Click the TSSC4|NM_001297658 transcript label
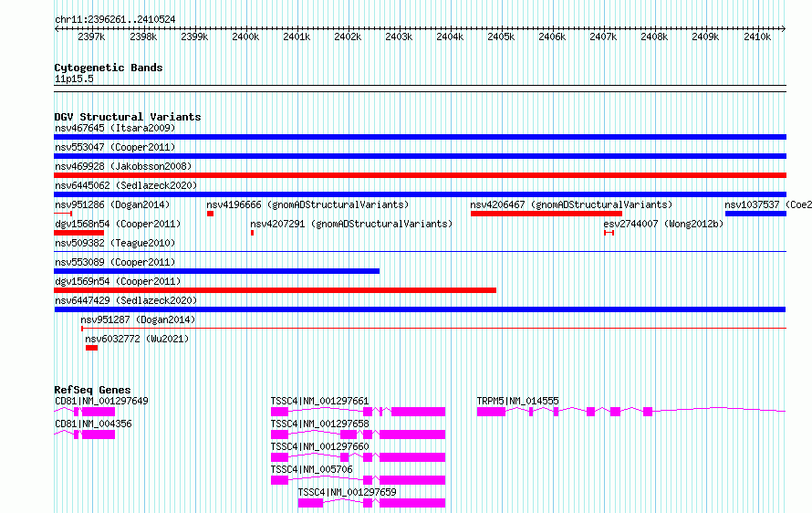Screen dimensions: 812x513 319,424
